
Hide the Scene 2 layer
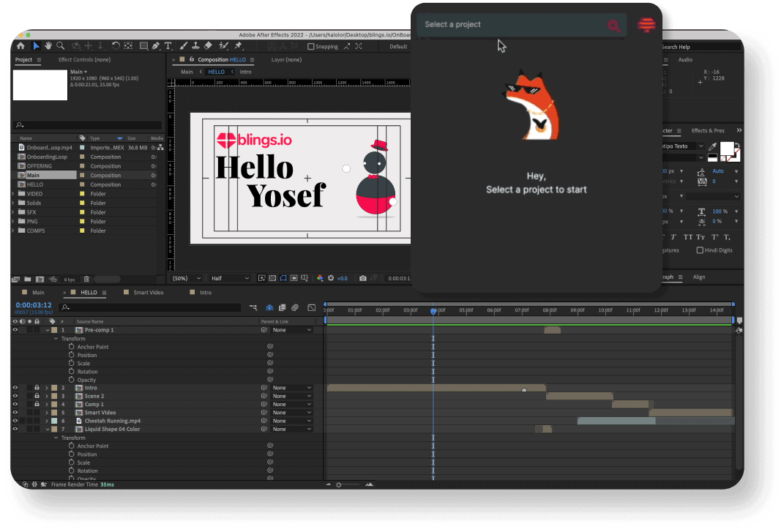(x=15, y=396)
